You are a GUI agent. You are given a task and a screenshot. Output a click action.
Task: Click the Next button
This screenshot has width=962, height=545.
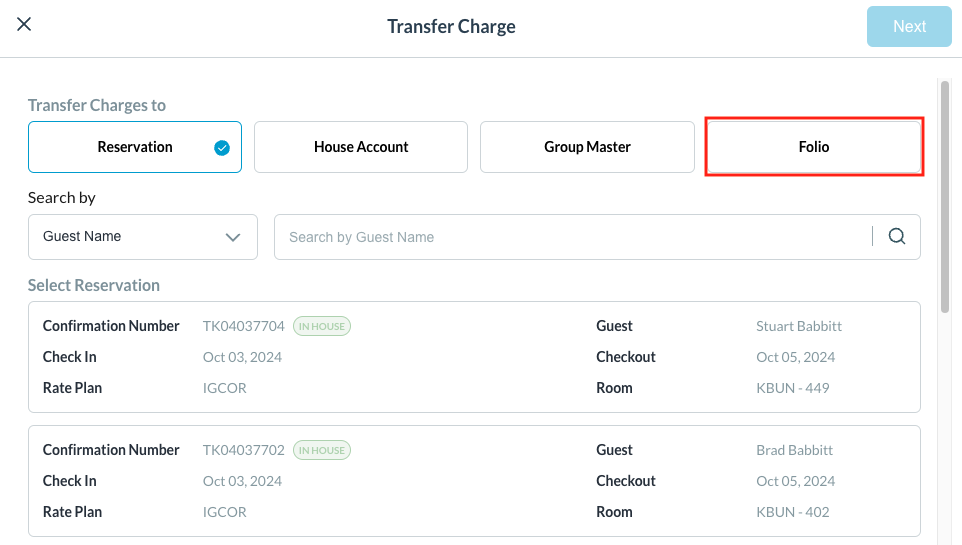(909, 27)
